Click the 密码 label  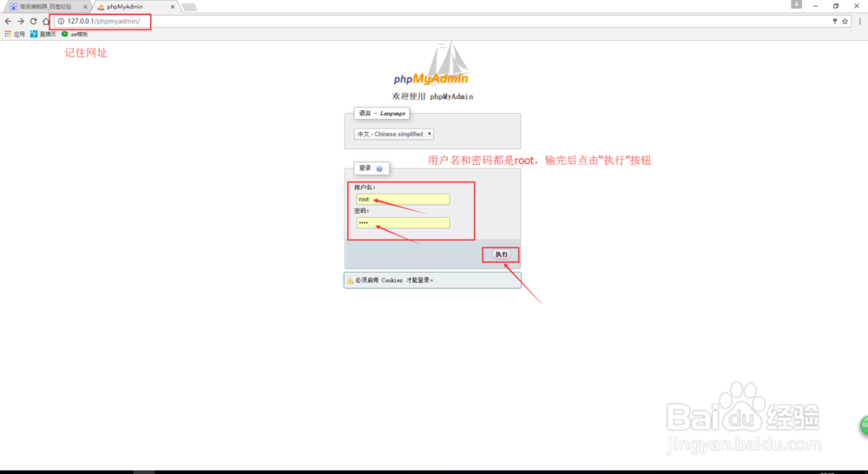click(361, 211)
